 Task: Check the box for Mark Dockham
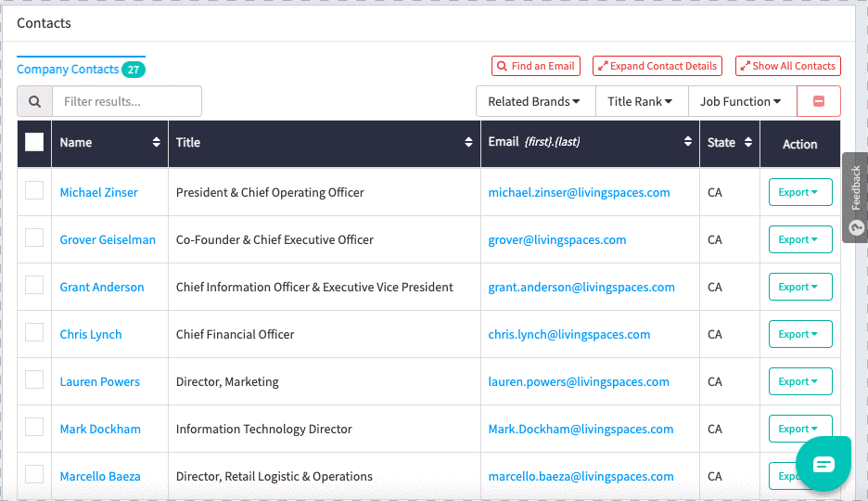[x=34, y=428]
